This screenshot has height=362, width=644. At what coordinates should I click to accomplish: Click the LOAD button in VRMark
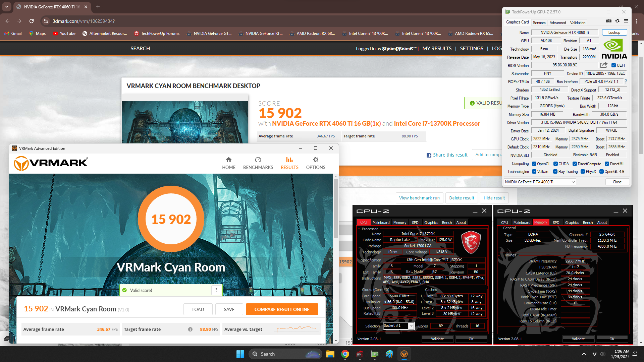[x=198, y=309]
